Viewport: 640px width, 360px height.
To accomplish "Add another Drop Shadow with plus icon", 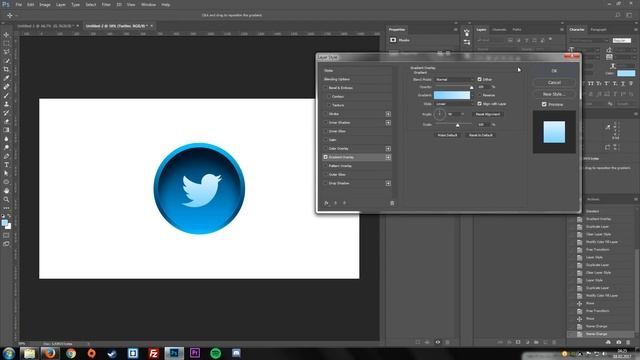I will 388,183.
